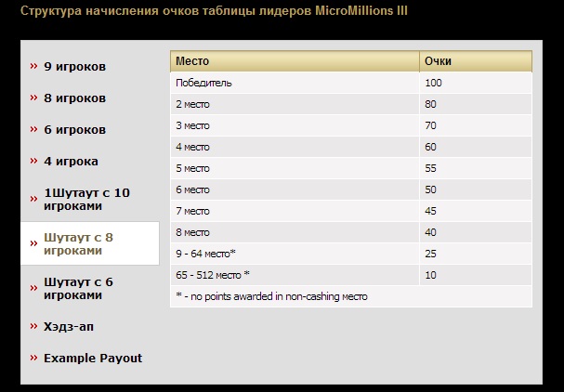The image size is (564, 392).
Task: Switch to 'Шутаут с 6 игроками' tab
Action: 78,288
